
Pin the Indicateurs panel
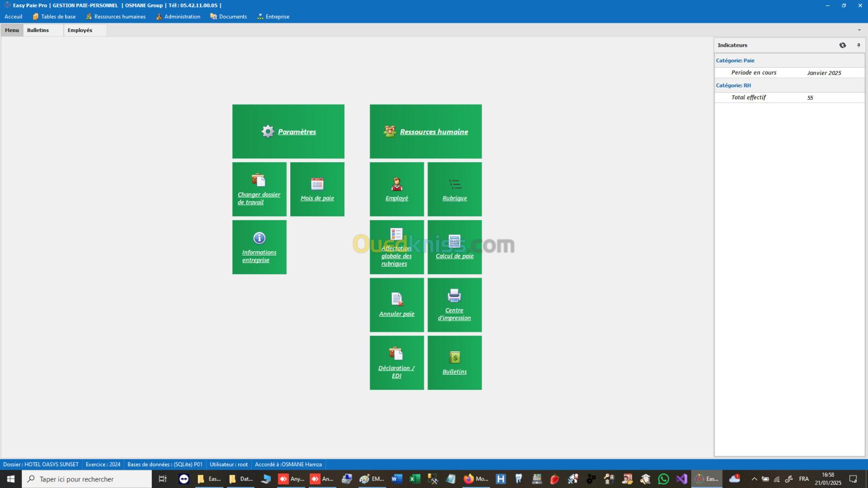pyautogui.click(x=858, y=45)
